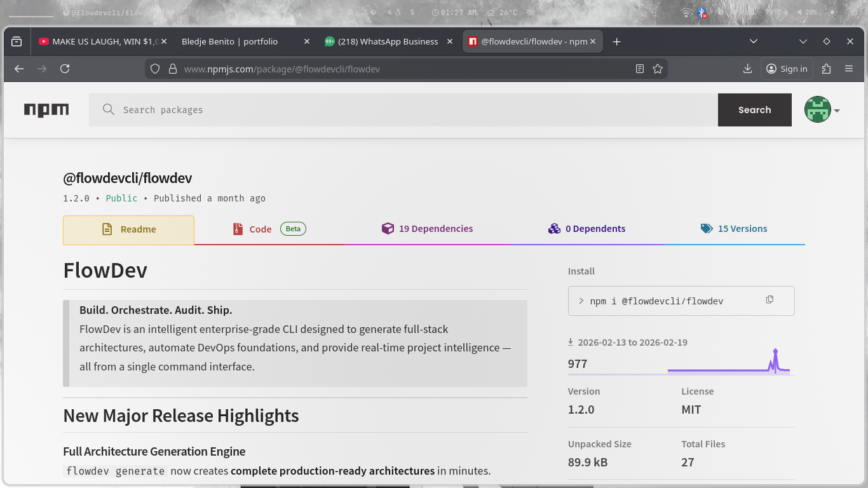This screenshot has height=488, width=868.
Task: Click the New Major Release Highlights heading
Action: 181,416
